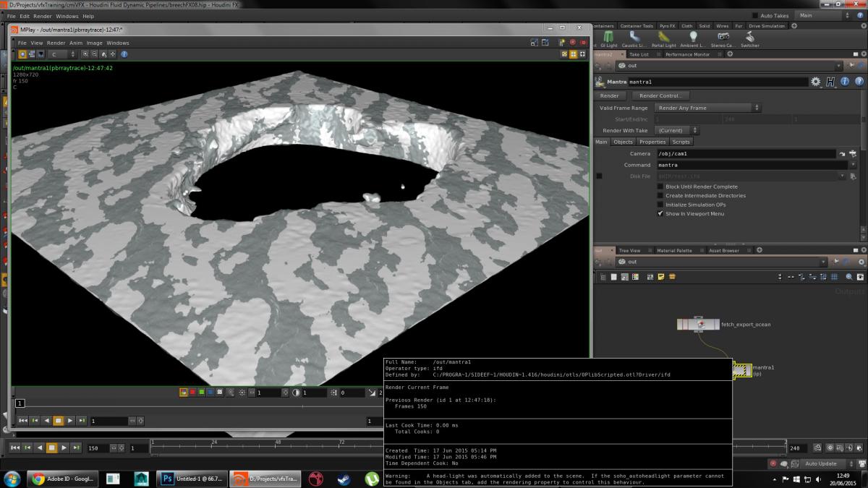Click the Windows Start button

click(x=12, y=479)
